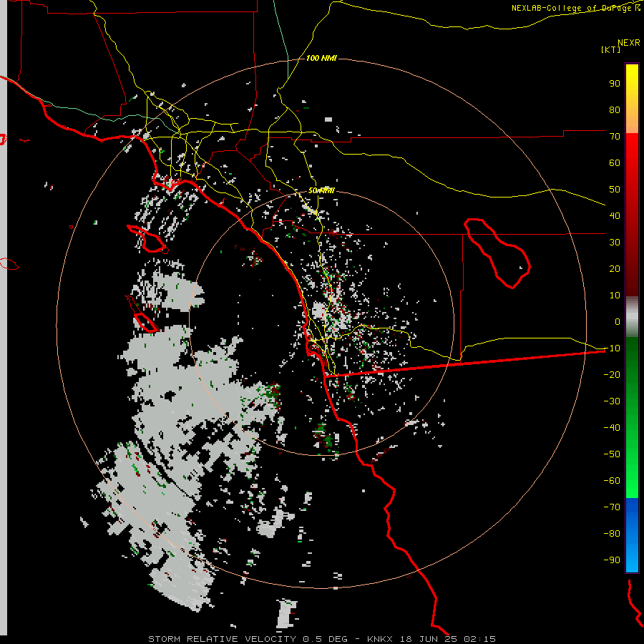Click the 0 value on velocity scale
Screen dimensions: 644x644
pos(618,322)
